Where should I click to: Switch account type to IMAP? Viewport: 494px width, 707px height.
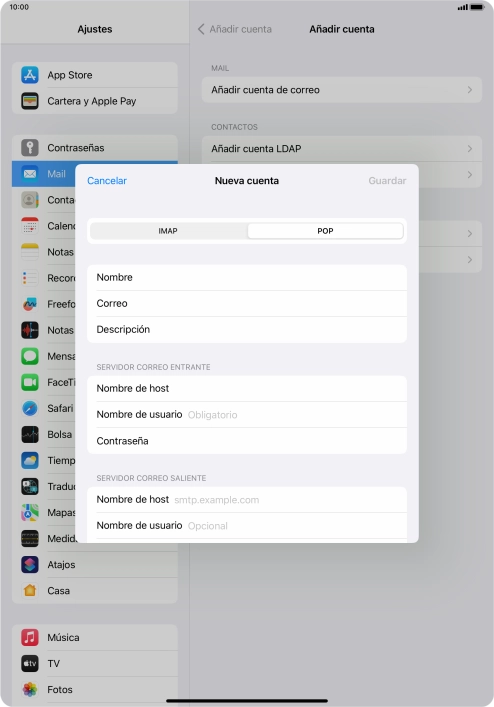tap(168, 231)
